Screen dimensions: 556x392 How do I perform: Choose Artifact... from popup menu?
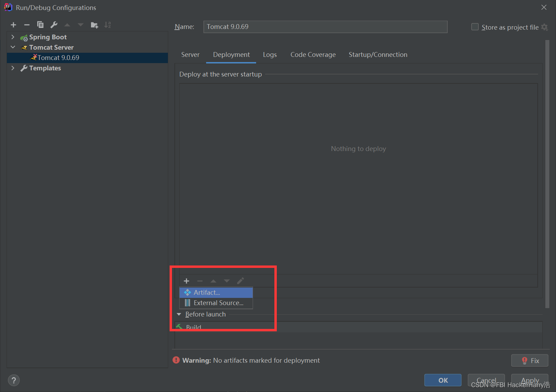(x=216, y=293)
